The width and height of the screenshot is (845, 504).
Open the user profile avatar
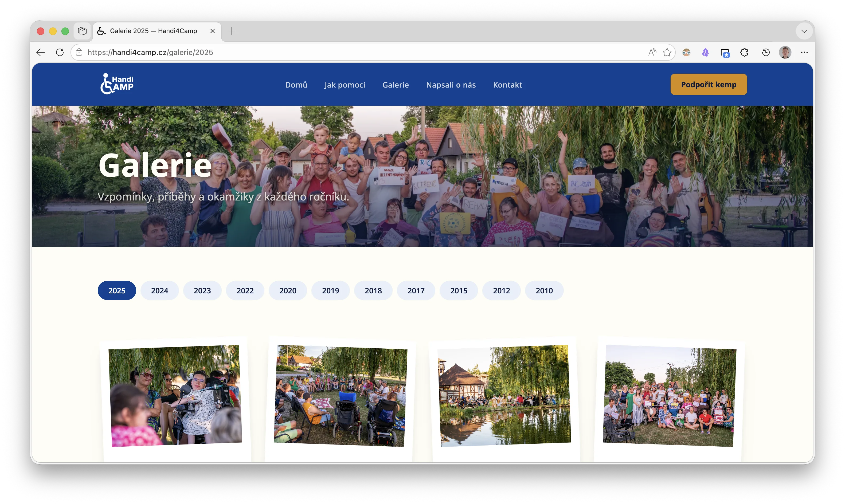785,52
